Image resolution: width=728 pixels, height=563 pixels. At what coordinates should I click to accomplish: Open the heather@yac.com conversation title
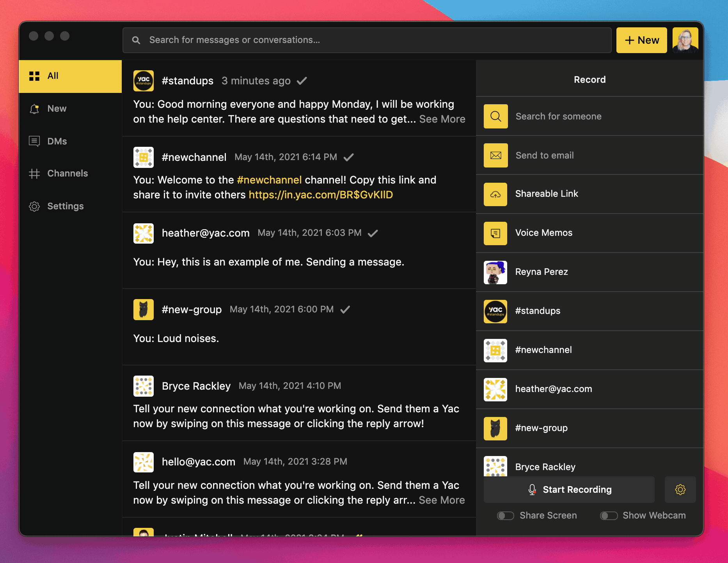206,233
